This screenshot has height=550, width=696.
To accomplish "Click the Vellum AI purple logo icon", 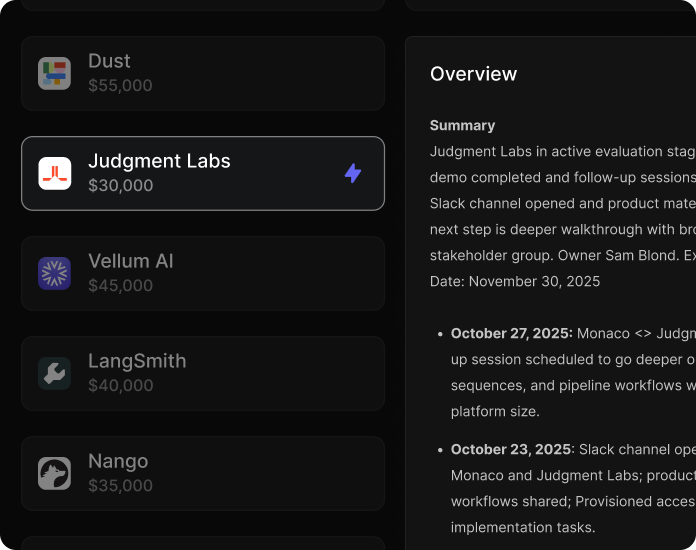I will (54, 273).
